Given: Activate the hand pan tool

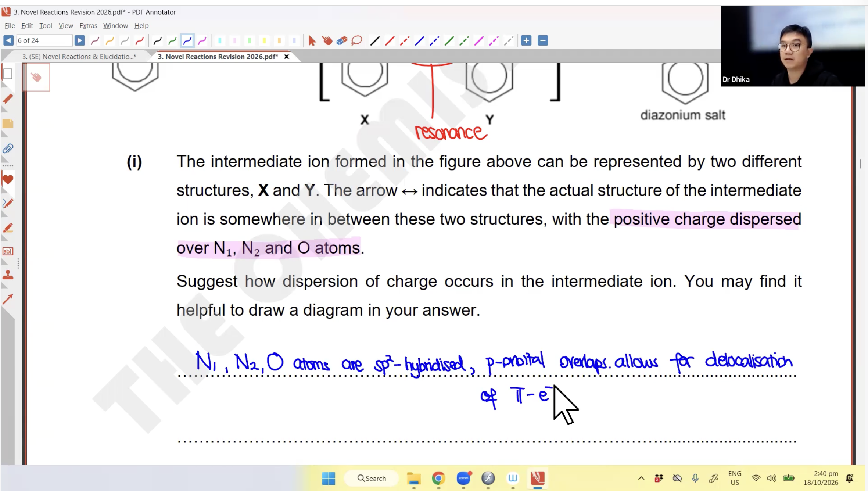Looking at the screenshot, I should coord(327,40).
